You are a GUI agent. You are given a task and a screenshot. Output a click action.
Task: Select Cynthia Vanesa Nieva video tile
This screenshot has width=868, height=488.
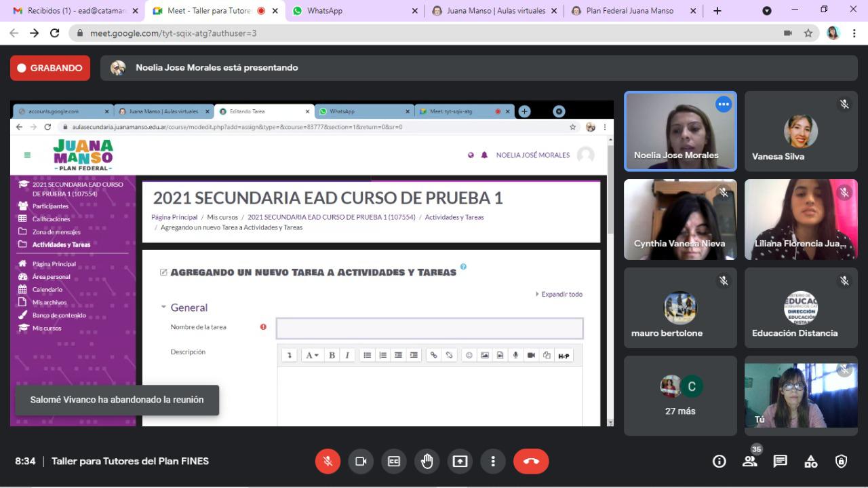[680, 219]
